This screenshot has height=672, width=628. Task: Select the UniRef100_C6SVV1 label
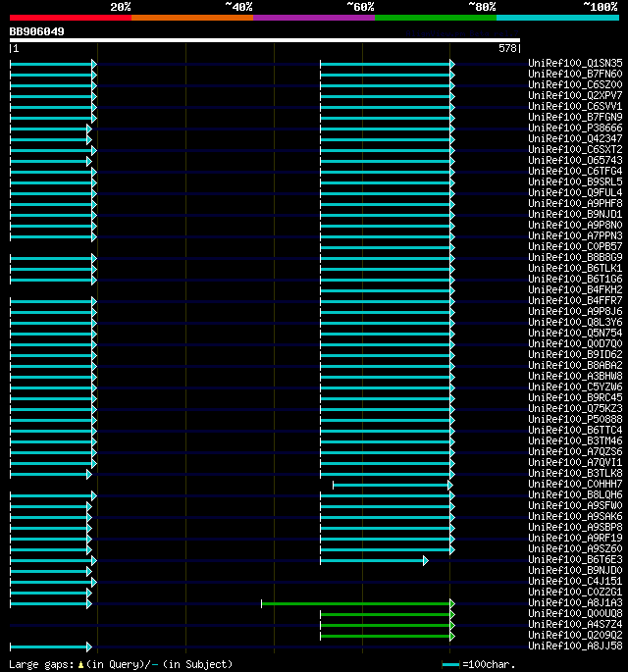tap(575, 106)
